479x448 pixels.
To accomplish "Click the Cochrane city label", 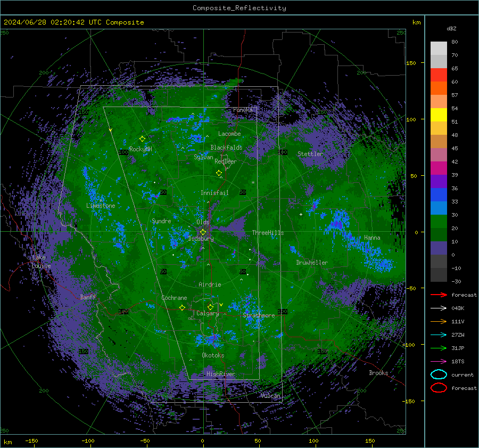I will [x=174, y=298].
